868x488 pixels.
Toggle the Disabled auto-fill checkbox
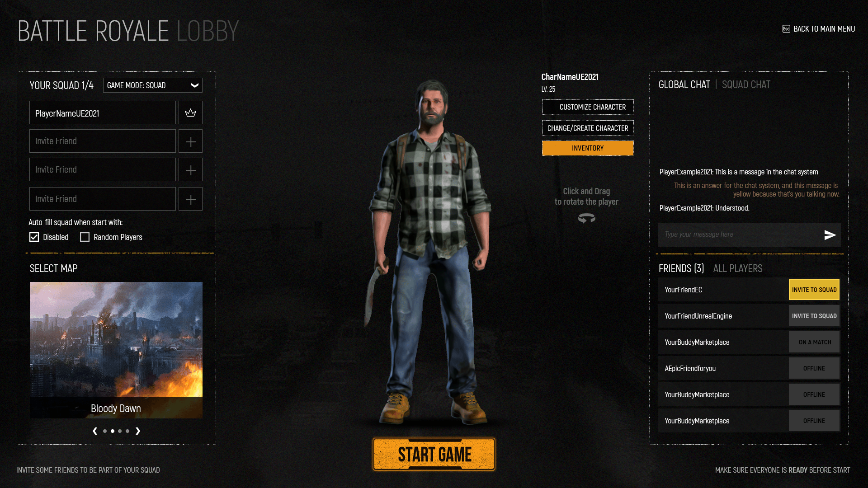click(x=34, y=237)
